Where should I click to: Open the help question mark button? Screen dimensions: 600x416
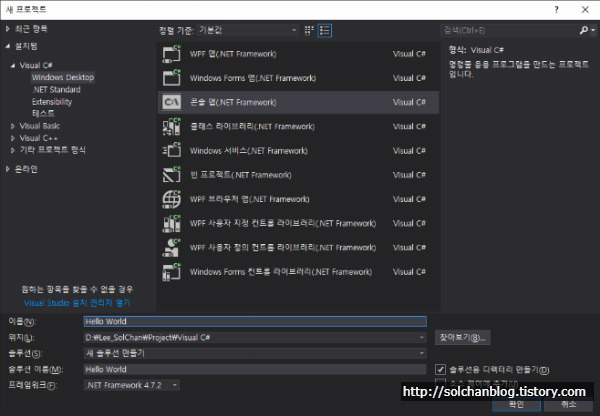tap(556, 10)
